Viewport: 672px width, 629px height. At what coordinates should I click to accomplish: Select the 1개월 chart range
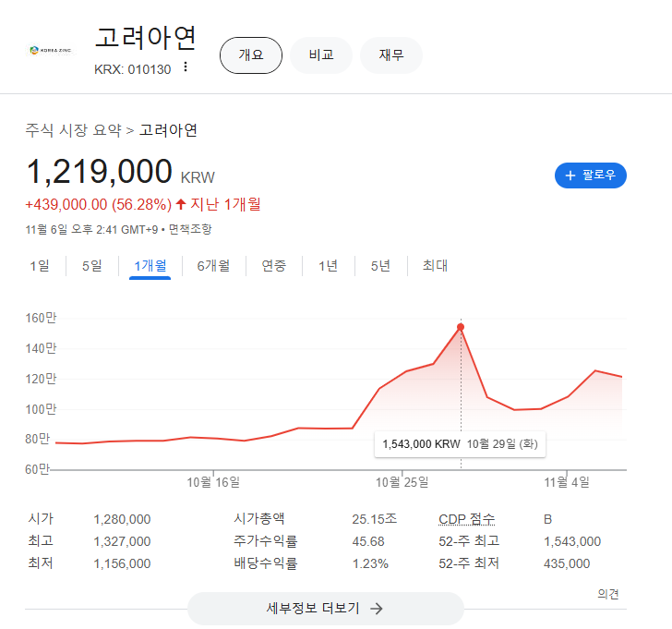click(x=150, y=266)
